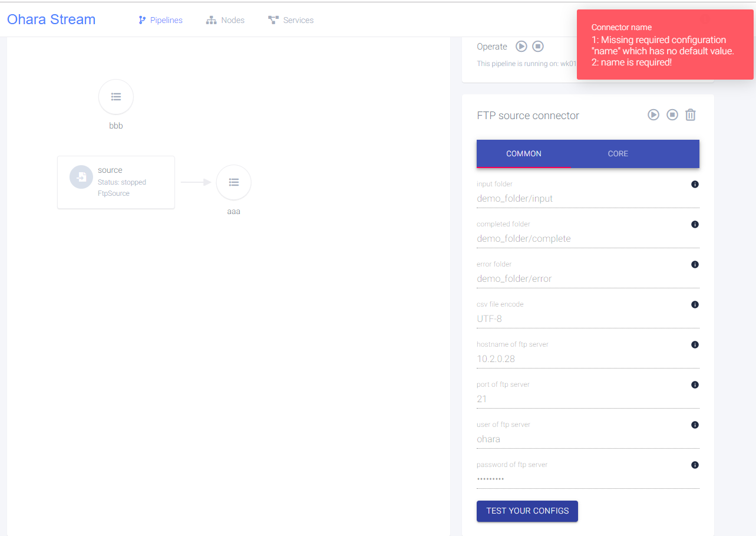Show info for completed folder
This screenshot has height=536, width=756.
695,225
